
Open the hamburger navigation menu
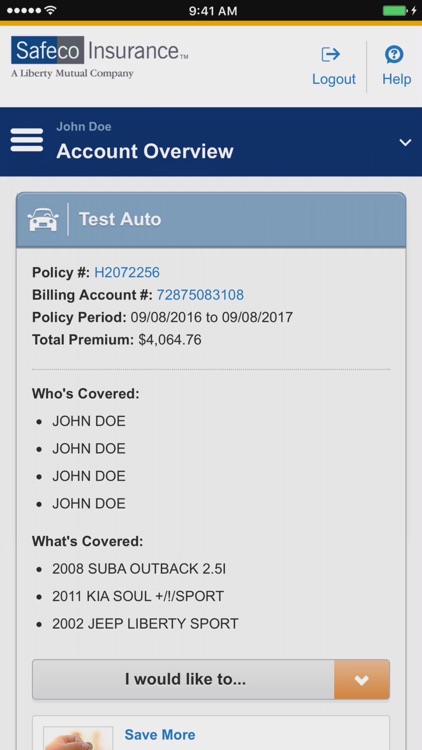pos(27,140)
